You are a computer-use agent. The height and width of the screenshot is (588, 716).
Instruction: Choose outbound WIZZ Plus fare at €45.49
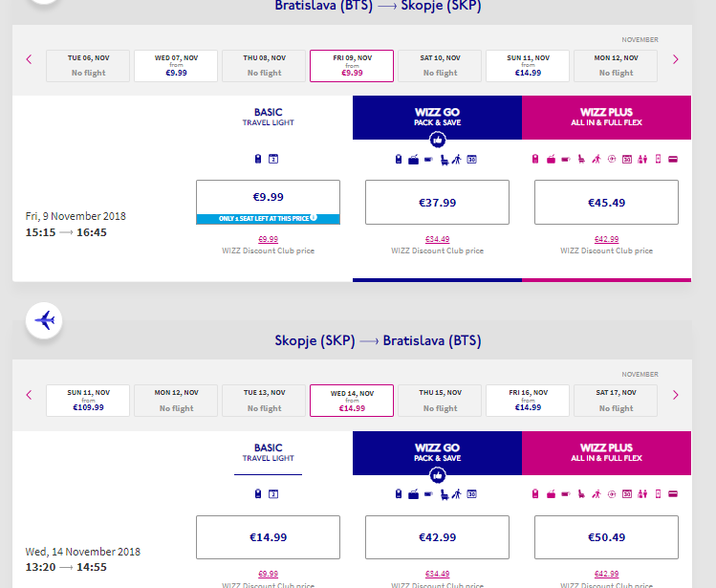point(606,202)
